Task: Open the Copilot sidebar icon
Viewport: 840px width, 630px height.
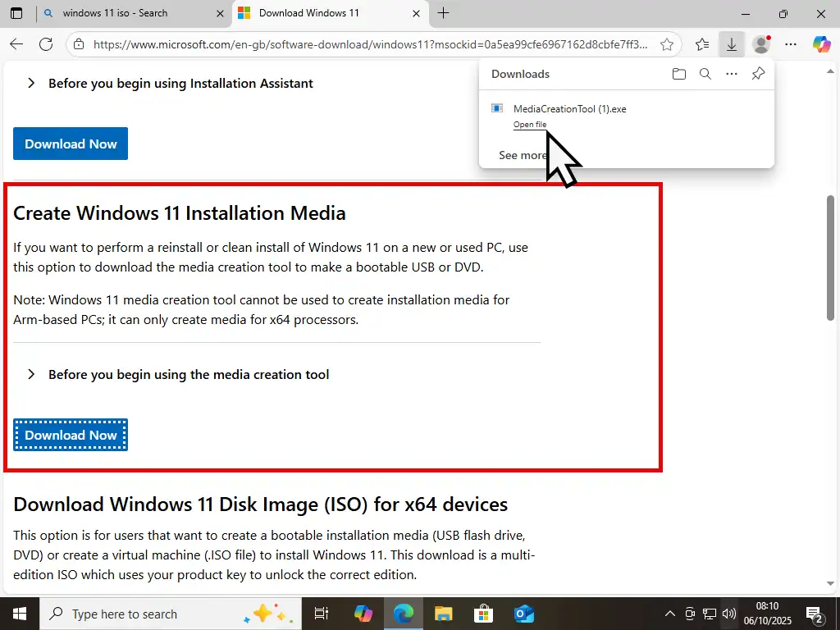Action: click(821, 44)
